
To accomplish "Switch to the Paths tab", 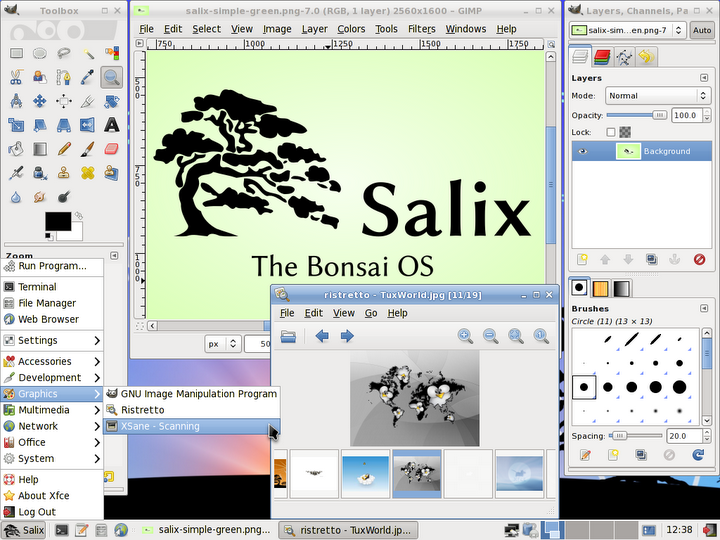I will (x=624, y=57).
